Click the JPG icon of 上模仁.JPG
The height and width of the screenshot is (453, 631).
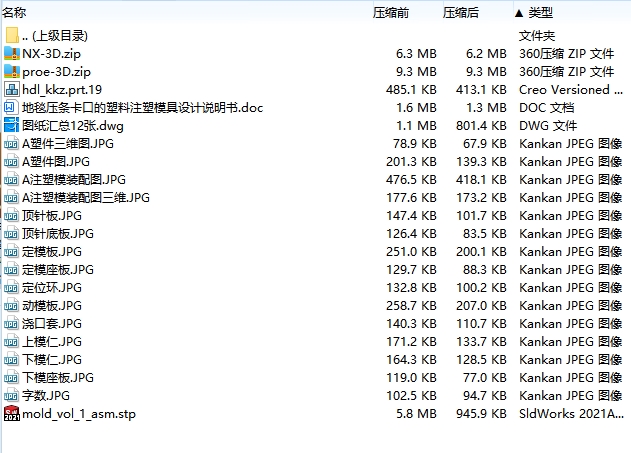click(x=11, y=342)
